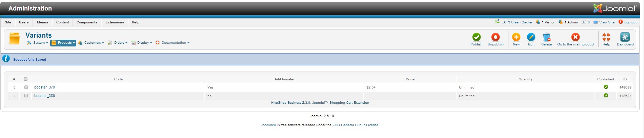The image size is (644, 138).
Task: Open the Components menu
Action: 87,22
